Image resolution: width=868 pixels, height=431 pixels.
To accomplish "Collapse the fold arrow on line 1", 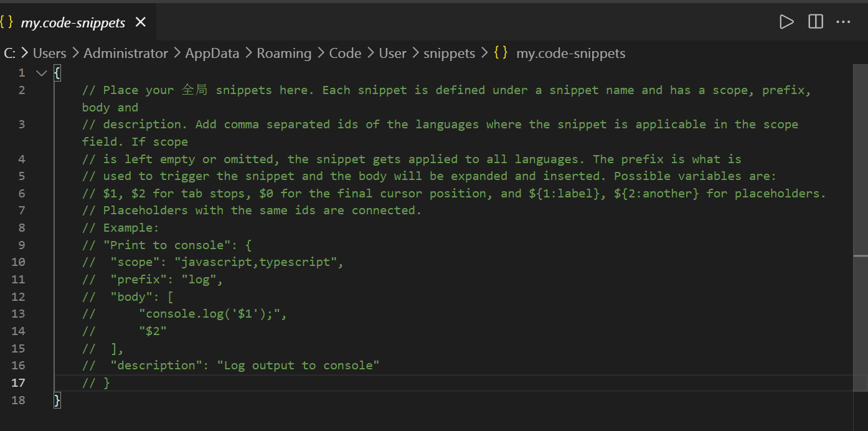I will click(x=42, y=73).
